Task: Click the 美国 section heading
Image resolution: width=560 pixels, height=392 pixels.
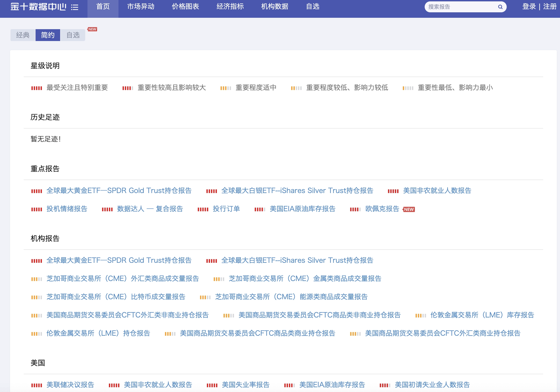Action: pyautogui.click(x=38, y=363)
